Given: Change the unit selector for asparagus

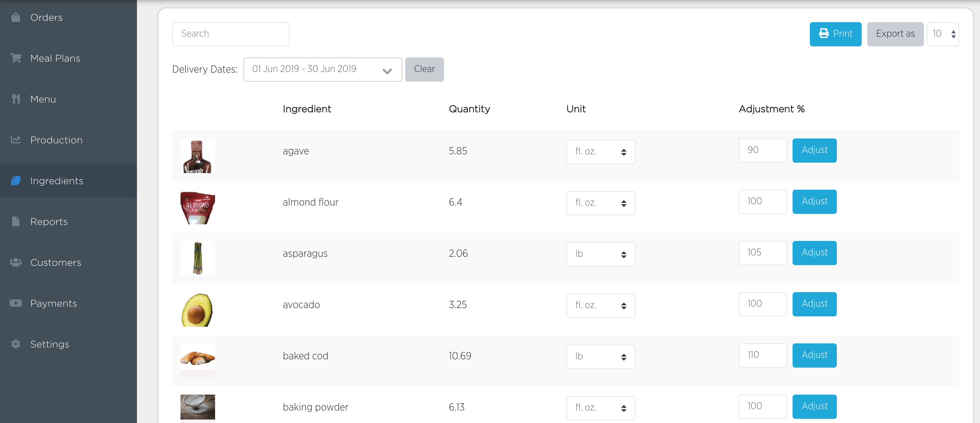Looking at the screenshot, I should point(600,254).
